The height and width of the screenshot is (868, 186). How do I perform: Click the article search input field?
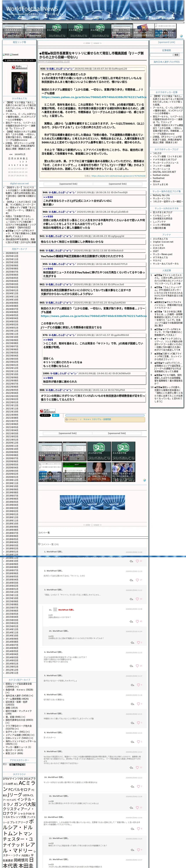[161, 55]
